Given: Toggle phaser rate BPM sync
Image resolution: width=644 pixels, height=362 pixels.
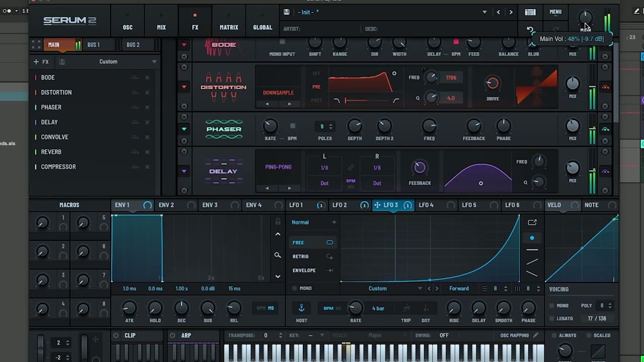Looking at the screenshot, I should click(293, 126).
